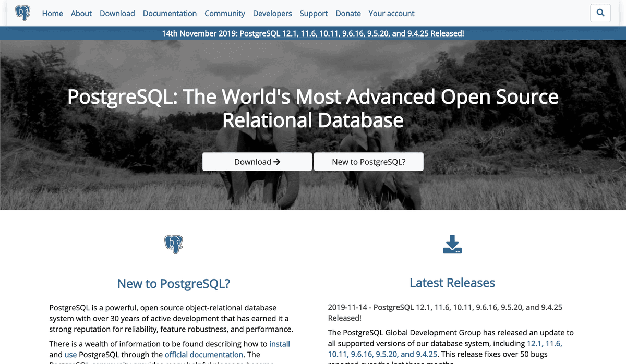
Task: Open the Donate page
Action: [348, 14]
